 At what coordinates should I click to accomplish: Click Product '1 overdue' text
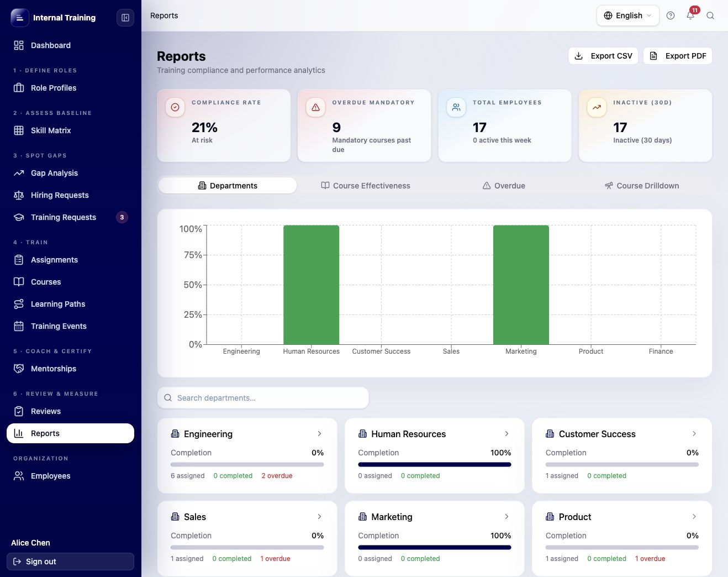[x=650, y=559]
